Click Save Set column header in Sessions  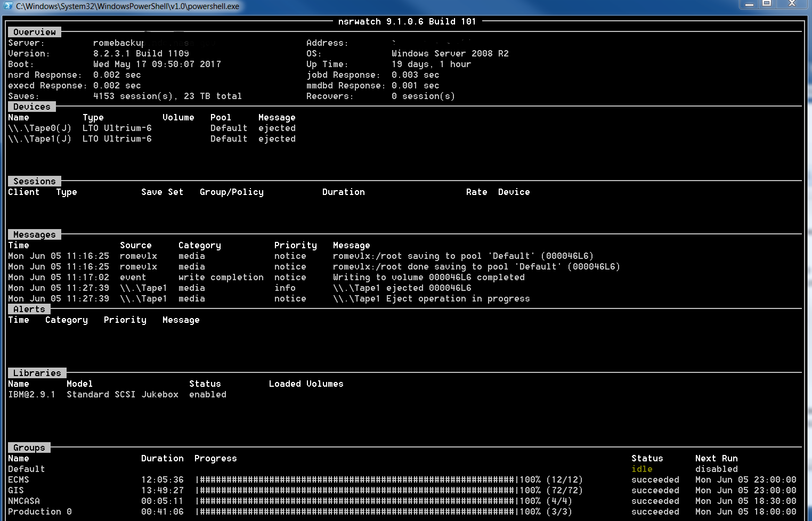click(x=163, y=192)
